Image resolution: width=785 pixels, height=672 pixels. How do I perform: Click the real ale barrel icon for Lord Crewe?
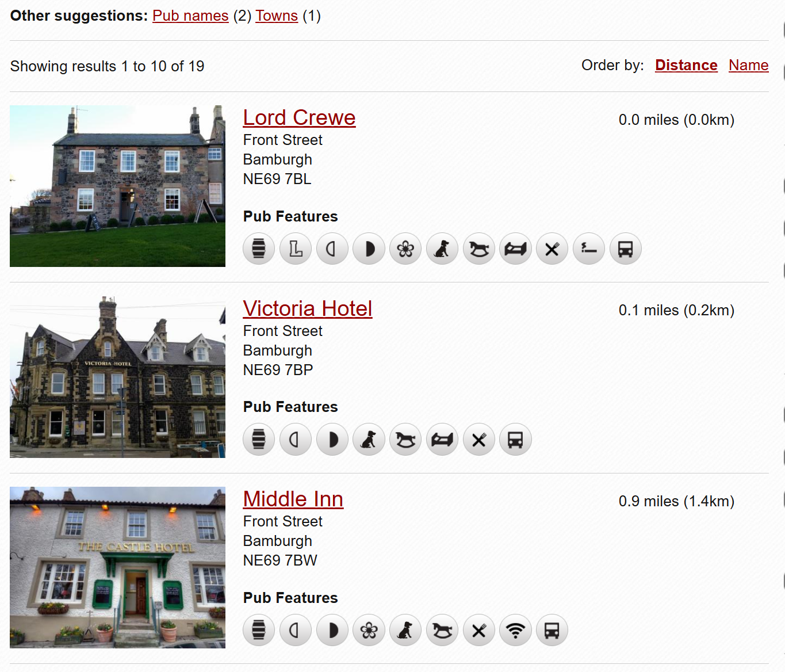pyautogui.click(x=259, y=249)
